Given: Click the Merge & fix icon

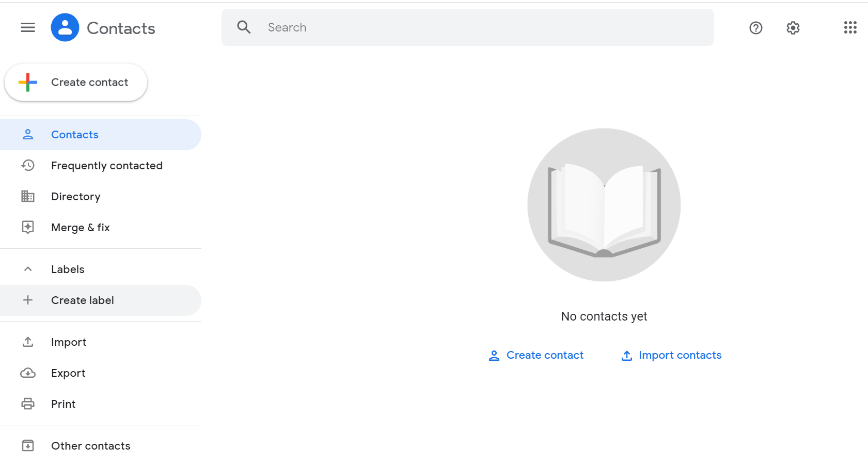Looking at the screenshot, I should [x=28, y=227].
